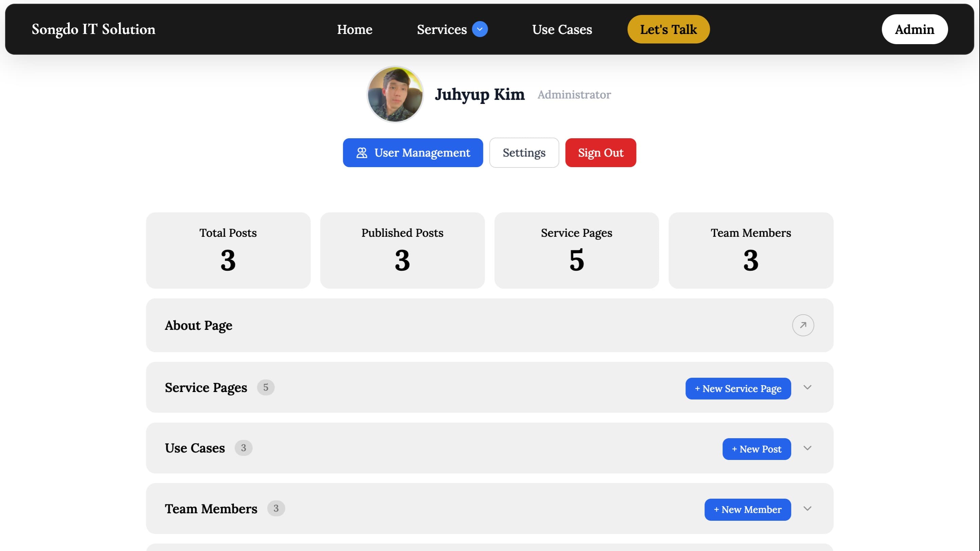
Task: Expand the Service Pages section chevron
Action: [807, 387]
